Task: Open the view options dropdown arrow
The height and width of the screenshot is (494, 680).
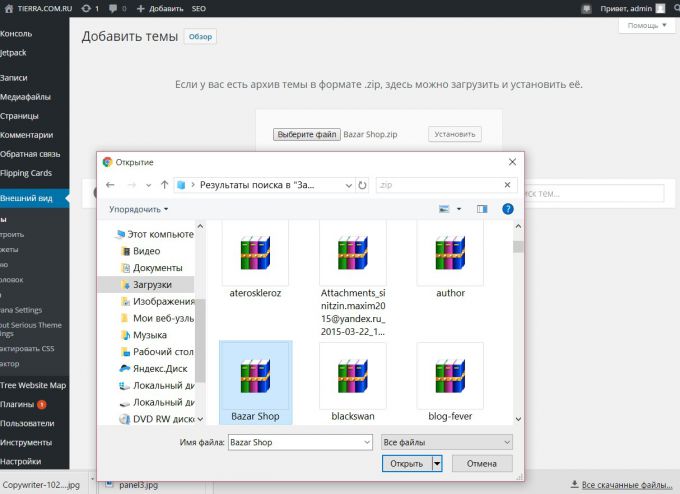Action: tap(459, 209)
